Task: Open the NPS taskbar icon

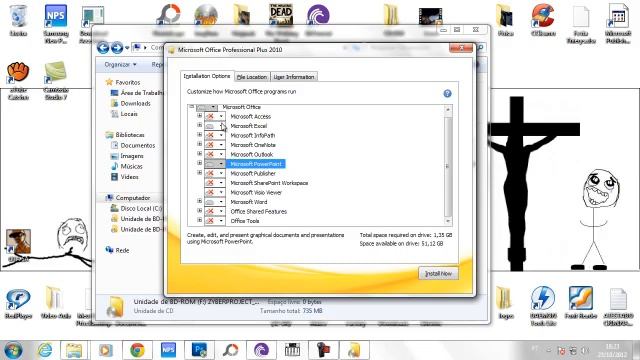Action: tap(168, 350)
